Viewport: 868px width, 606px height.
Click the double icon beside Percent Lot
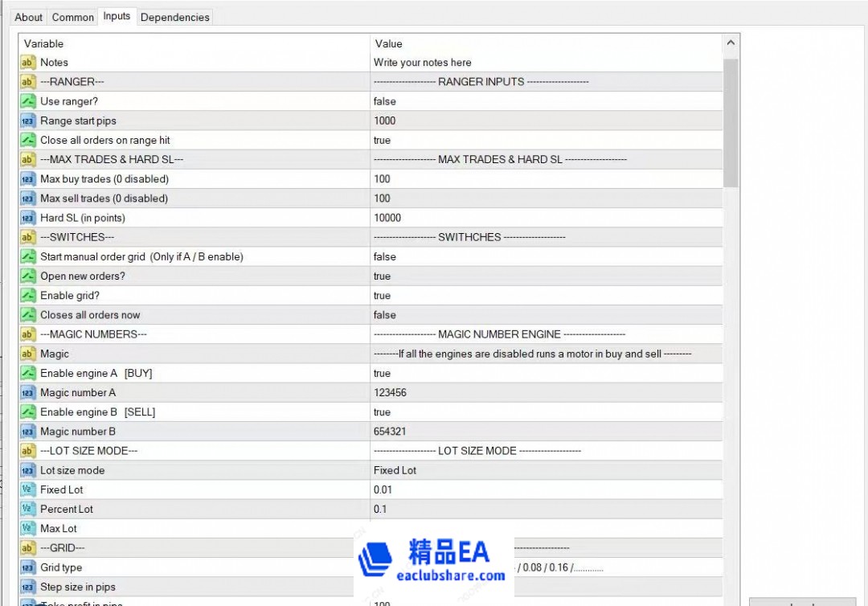point(28,509)
